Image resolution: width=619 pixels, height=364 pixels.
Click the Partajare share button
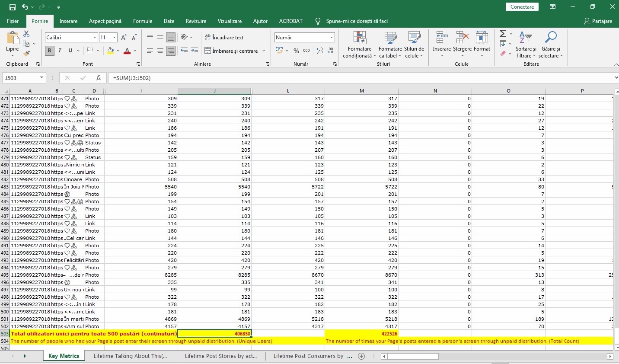[598, 21]
